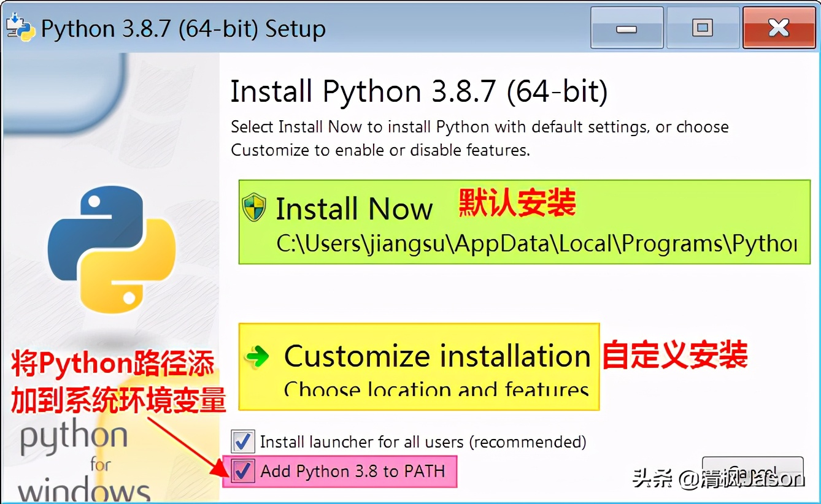821x504 pixels.
Task: Open 'Customize installation' options
Action: click(x=436, y=356)
